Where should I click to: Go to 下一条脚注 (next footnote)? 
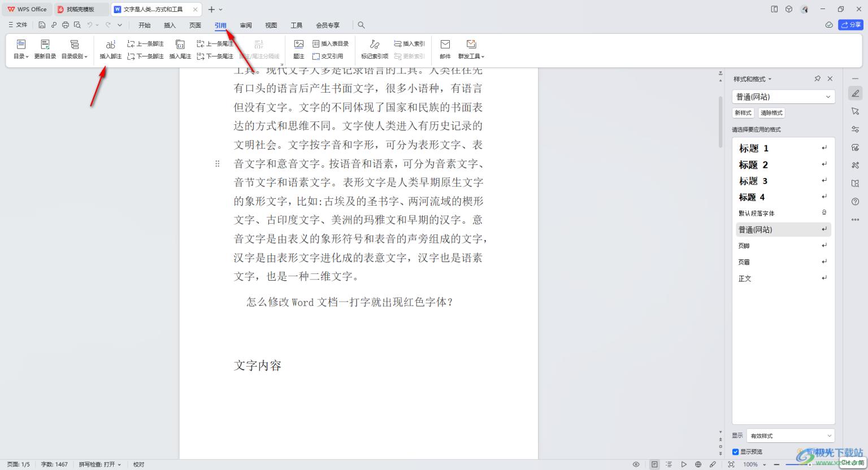pyautogui.click(x=145, y=56)
